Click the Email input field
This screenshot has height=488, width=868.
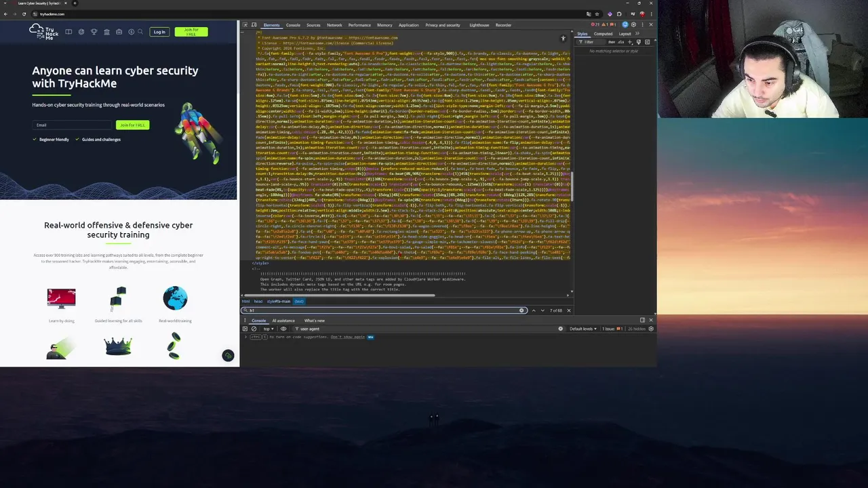(x=73, y=125)
